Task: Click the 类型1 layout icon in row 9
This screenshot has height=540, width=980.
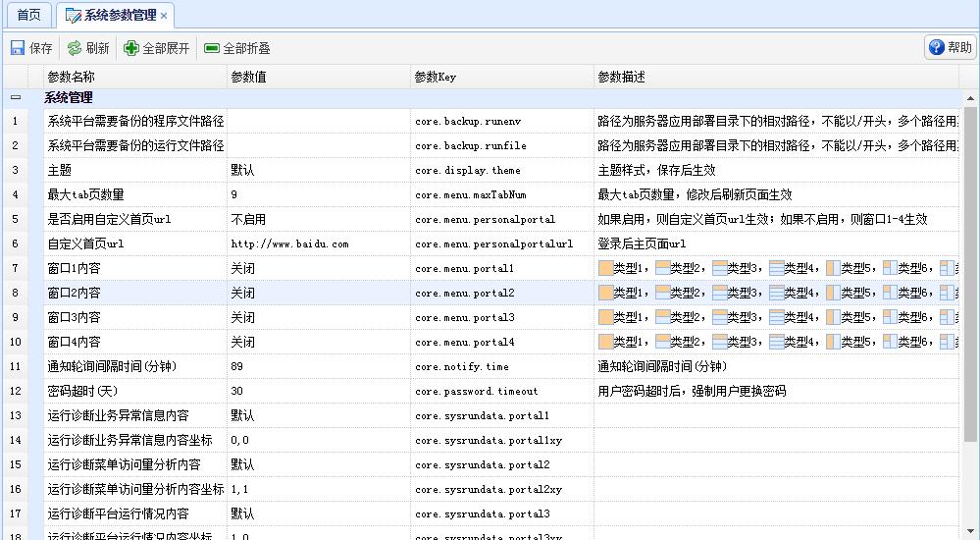Action: coord(605,317)
